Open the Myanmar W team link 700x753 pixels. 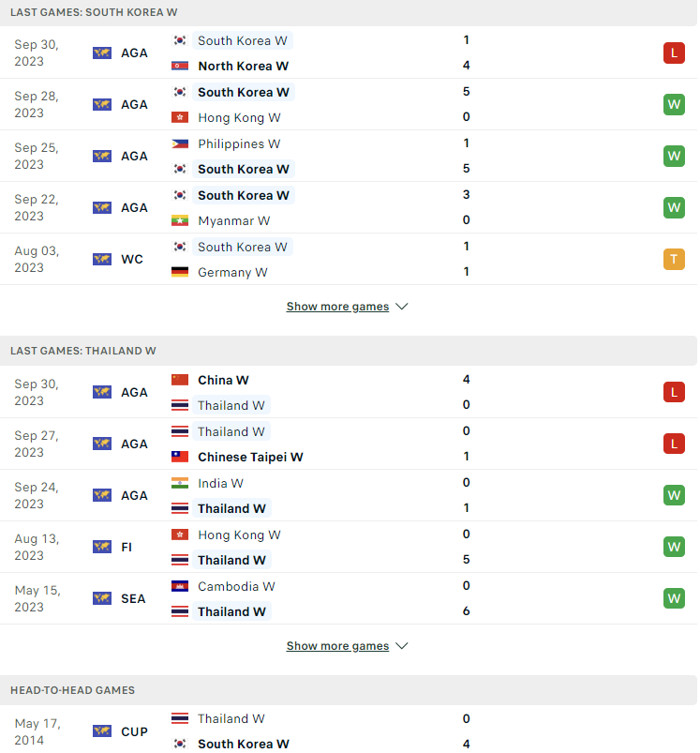pos(233,221)
